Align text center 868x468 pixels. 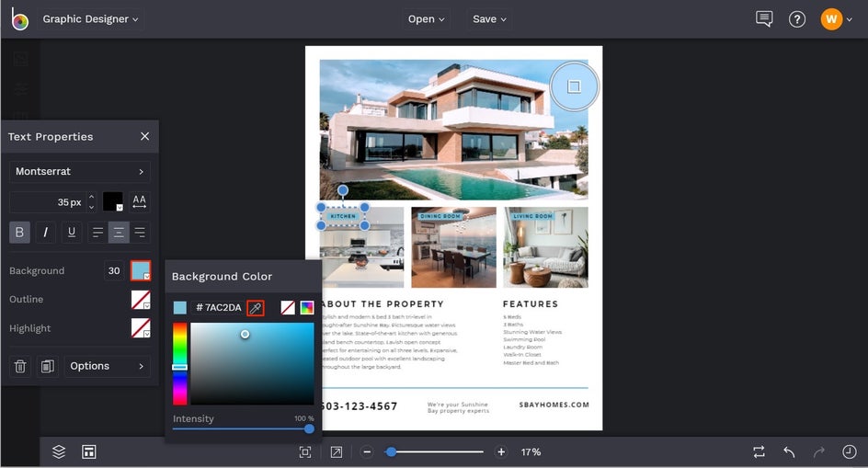[119, 232]
